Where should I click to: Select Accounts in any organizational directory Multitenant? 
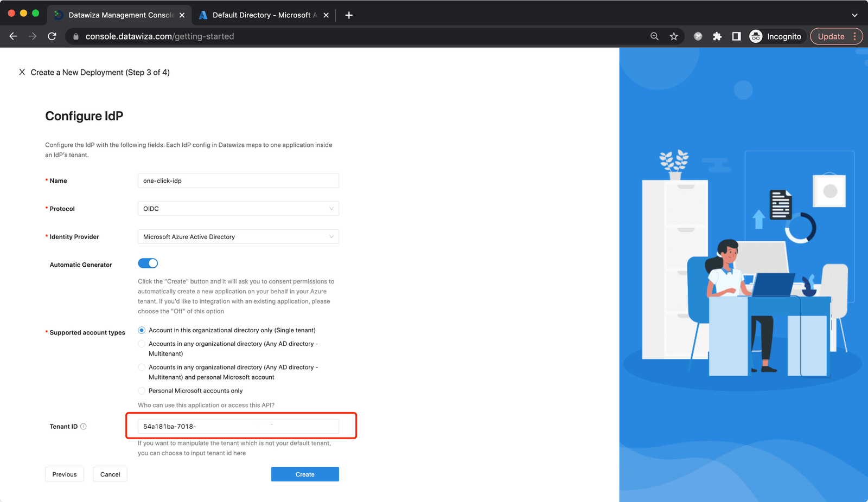tap(142, 344)
